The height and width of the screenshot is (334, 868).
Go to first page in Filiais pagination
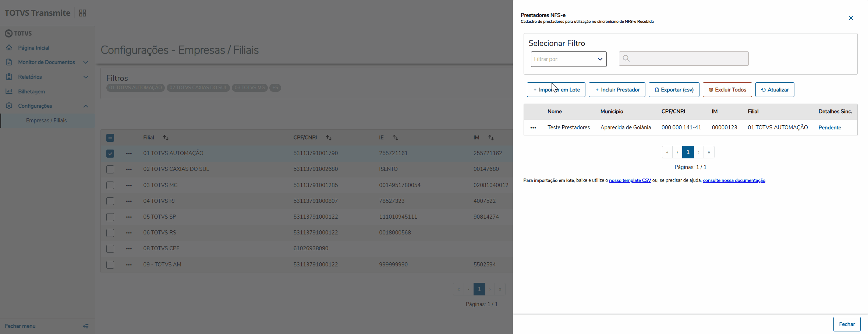(x=458, y=289)
